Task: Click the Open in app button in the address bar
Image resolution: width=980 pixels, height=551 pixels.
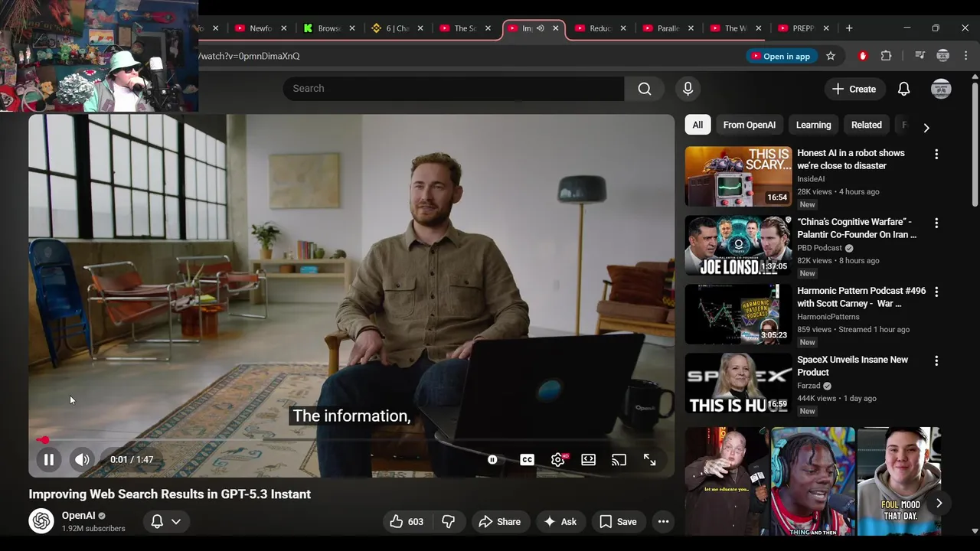Action: tap(781, 56)
